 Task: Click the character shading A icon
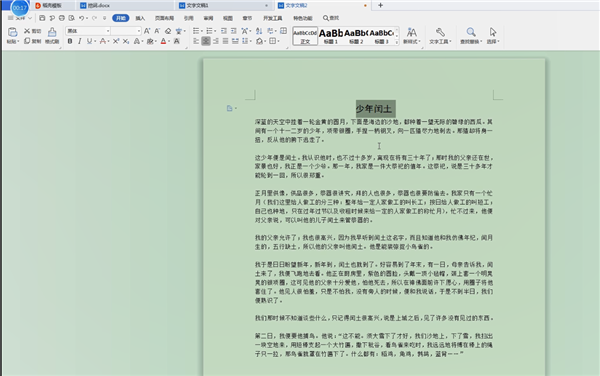[177, 41]
